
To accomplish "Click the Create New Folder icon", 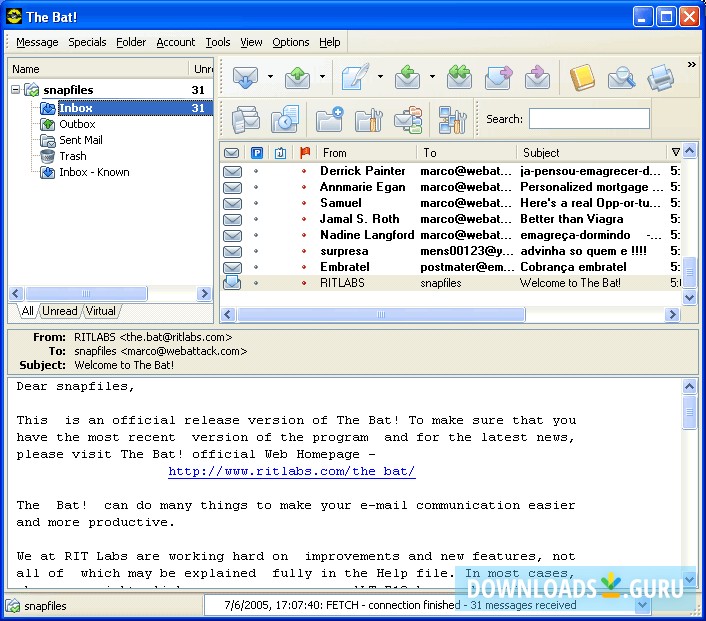I will tap(329, 119).
